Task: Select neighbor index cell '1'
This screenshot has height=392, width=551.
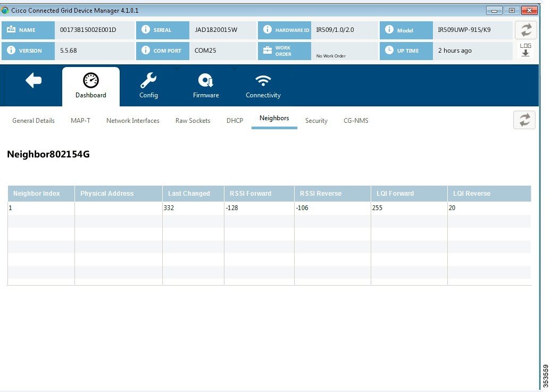Action: (x=41, y=208)
